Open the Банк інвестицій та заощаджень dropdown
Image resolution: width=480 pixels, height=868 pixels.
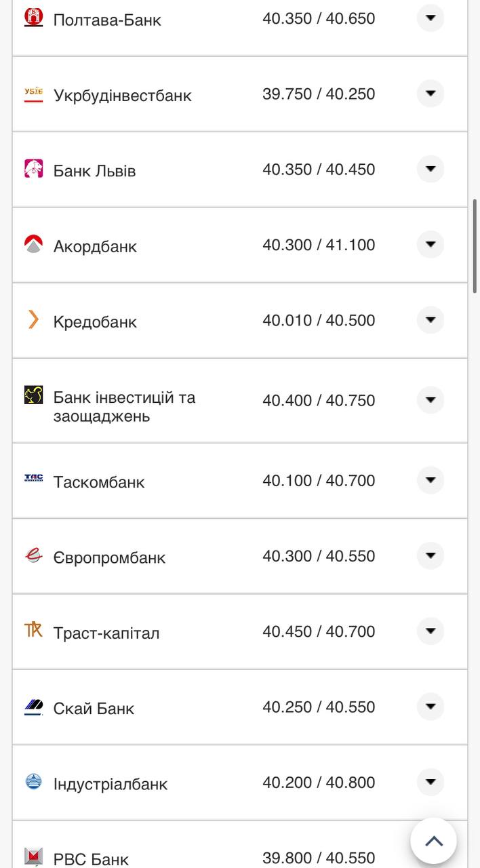point(430,400)
